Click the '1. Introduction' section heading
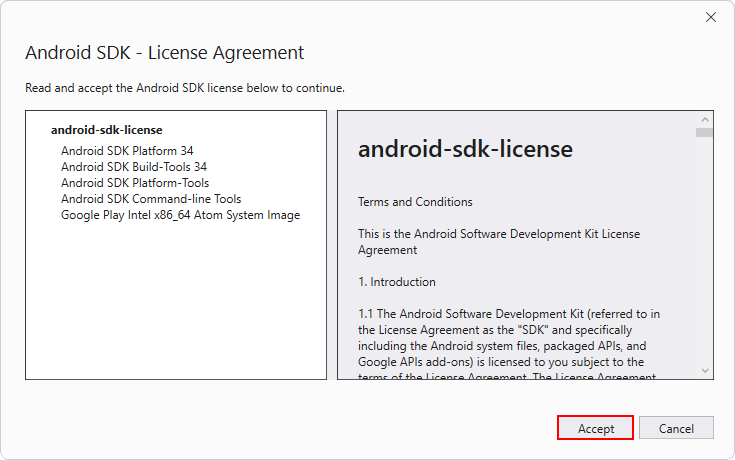735x460 pixels. 397,281
